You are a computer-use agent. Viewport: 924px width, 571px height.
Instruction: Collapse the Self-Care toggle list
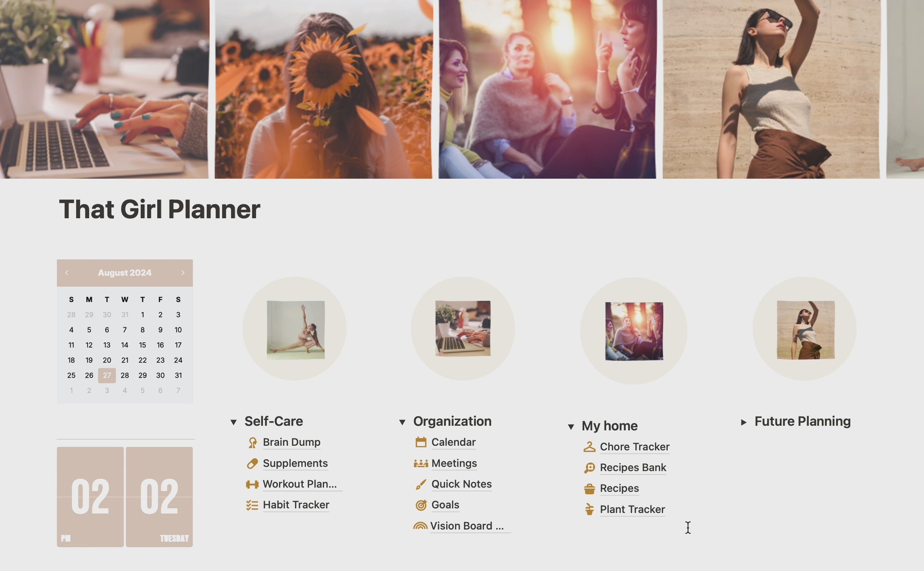click(234, 422)
